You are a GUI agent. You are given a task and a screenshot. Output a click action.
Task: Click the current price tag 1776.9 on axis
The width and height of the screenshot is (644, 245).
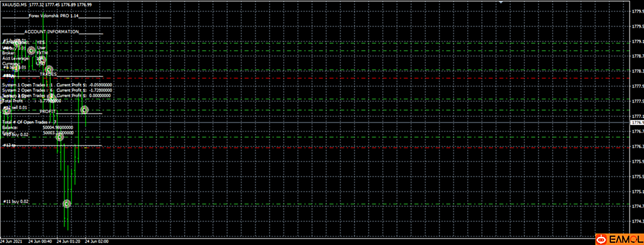click(x=637, y=122)
